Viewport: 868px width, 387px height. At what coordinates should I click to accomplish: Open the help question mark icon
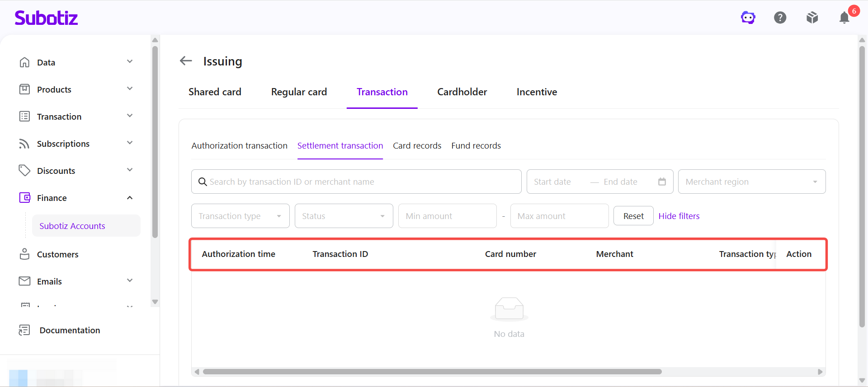coord(780,18)
